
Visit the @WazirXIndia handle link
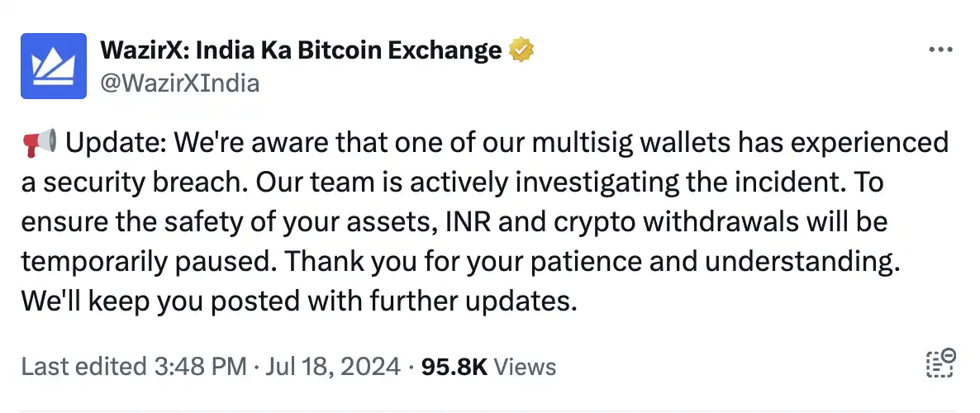click(x=180, y=83)
